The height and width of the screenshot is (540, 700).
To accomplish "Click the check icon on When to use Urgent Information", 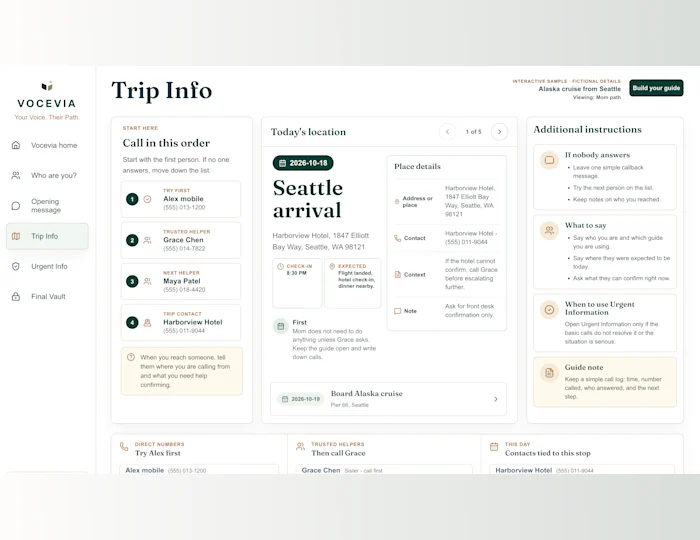I will click(x=550, y=309).
